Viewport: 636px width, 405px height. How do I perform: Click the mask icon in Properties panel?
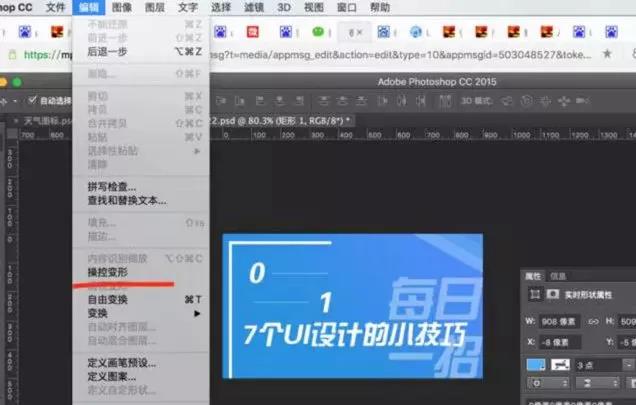[x=552, y=294]
